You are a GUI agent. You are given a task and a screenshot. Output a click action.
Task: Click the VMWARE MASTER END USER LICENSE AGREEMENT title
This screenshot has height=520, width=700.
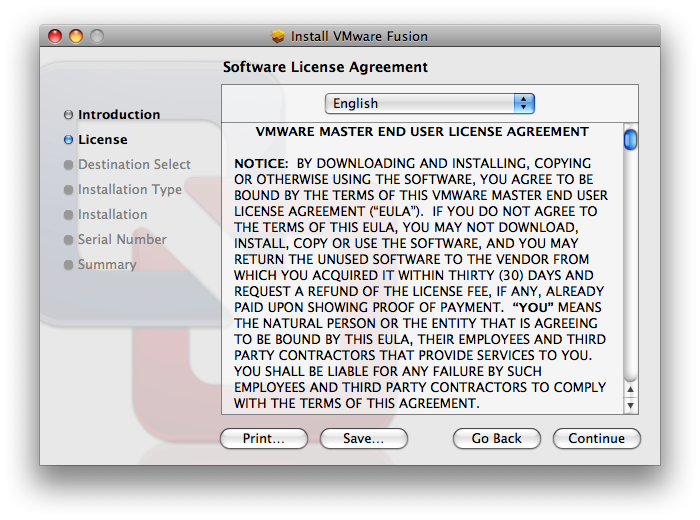pos(422,132)
